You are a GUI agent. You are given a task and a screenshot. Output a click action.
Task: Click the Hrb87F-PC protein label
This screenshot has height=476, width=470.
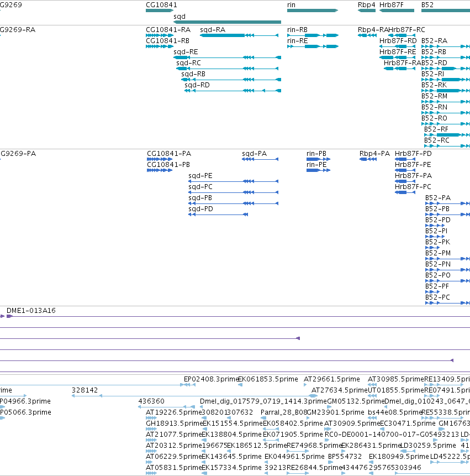click(x=413, y=187)
